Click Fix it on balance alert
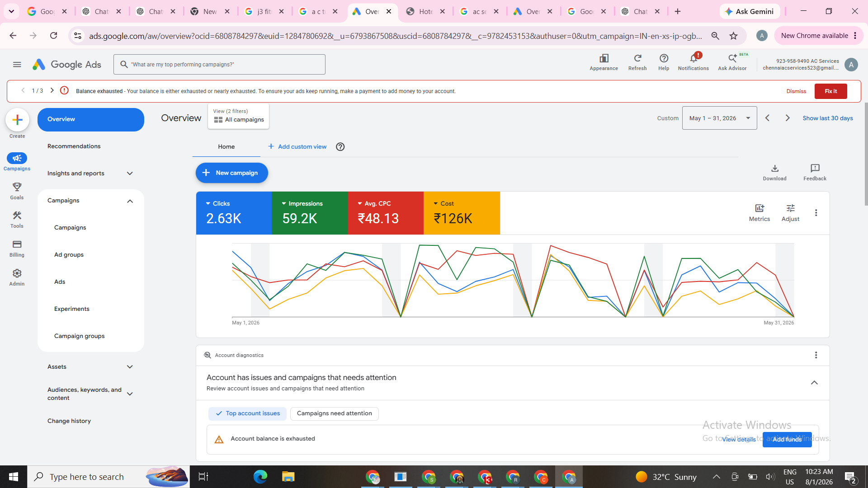This screenshot has height=488, width=868. [830, 91]
